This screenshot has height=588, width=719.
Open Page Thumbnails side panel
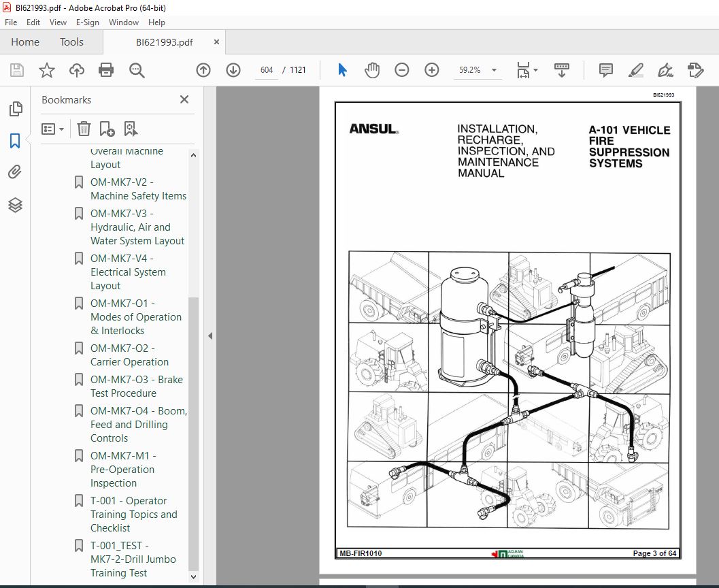tap(15, 109)
